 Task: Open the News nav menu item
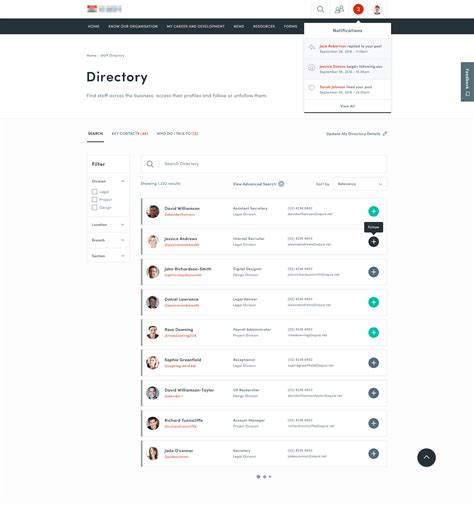pyautogui.click(x=239, y=26)
